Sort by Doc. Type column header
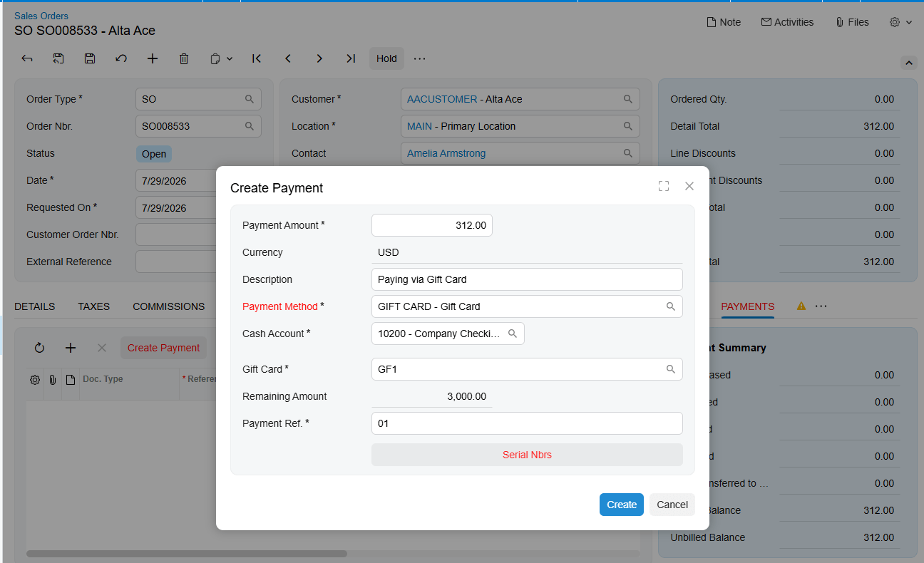Screen dimensions: 924x563 pos(103,379)
